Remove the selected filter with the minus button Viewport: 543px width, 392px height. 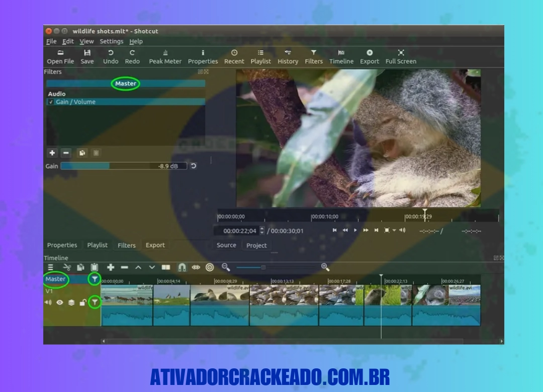(66, 153)
